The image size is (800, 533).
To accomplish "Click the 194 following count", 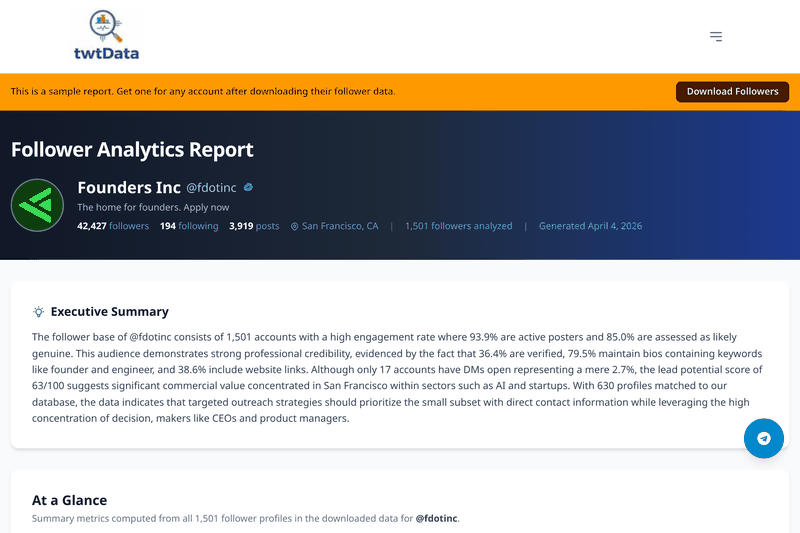I will click(x=189, y=226).
